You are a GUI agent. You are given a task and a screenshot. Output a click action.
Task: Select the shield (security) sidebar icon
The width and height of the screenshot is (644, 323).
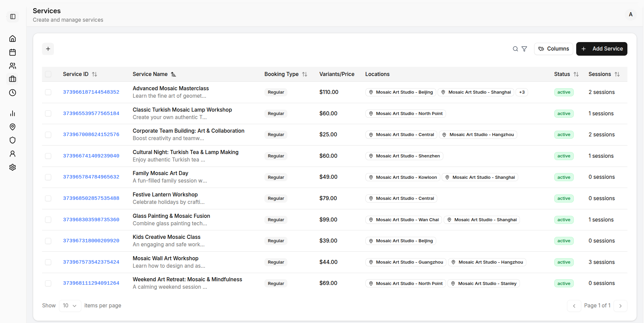tap(13, 140)
